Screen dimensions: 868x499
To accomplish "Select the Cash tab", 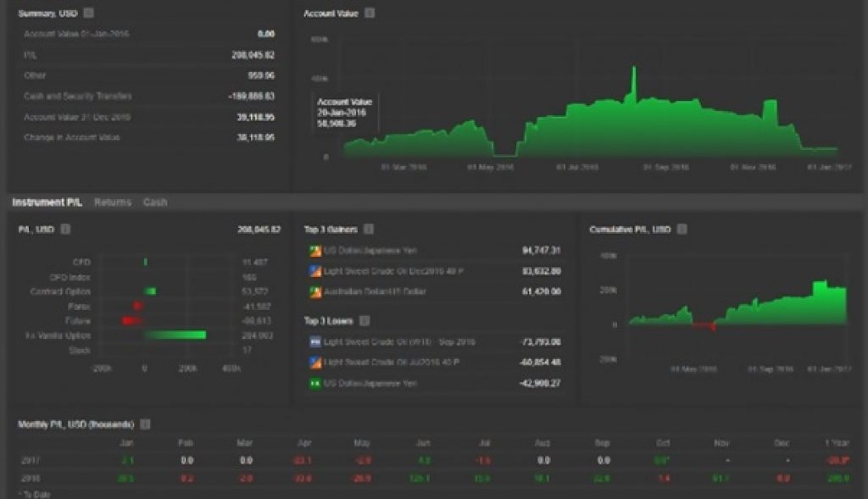I will (x=155, y=202).
